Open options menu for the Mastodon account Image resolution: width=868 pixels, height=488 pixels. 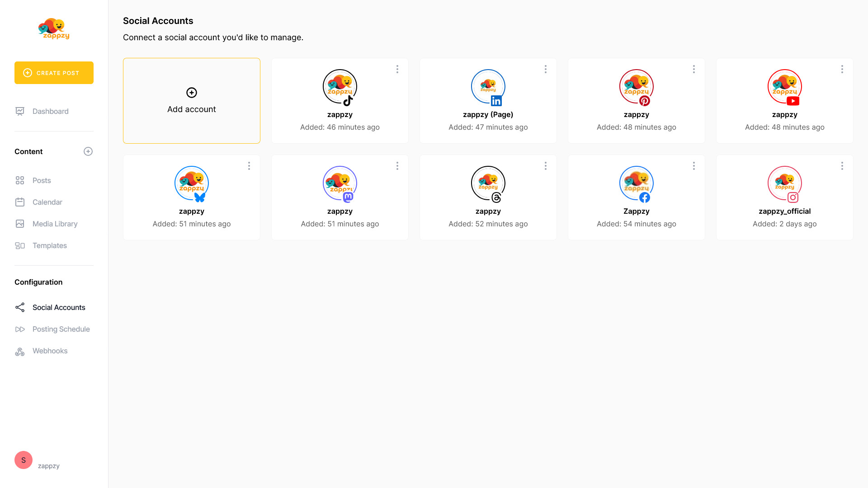(x=397, y=166)
